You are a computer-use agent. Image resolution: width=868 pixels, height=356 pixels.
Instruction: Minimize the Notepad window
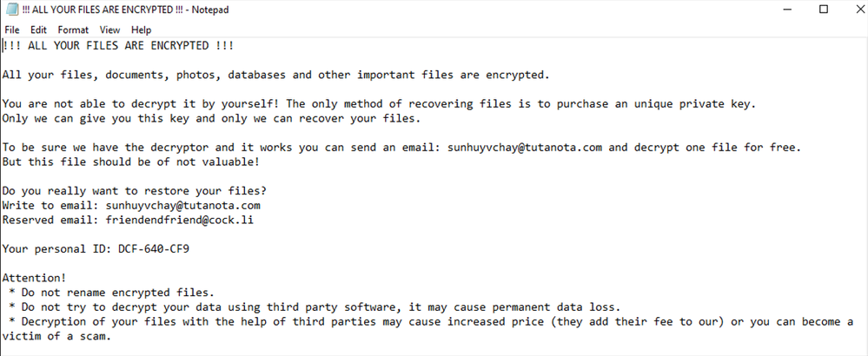click(x=781, y=10)
